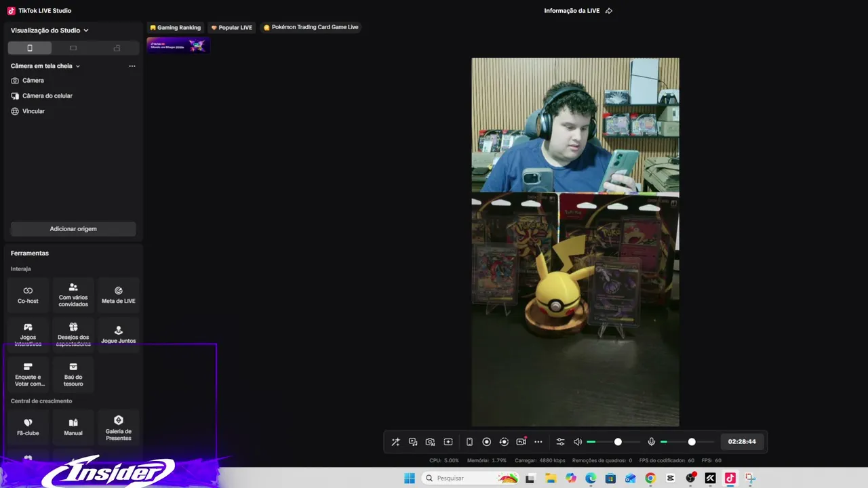
Task: Click the Adicionar origem button
Action: 73,229
